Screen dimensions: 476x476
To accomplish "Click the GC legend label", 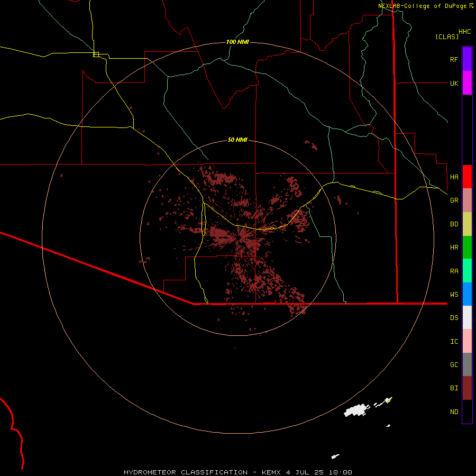I will pos(454,365).
